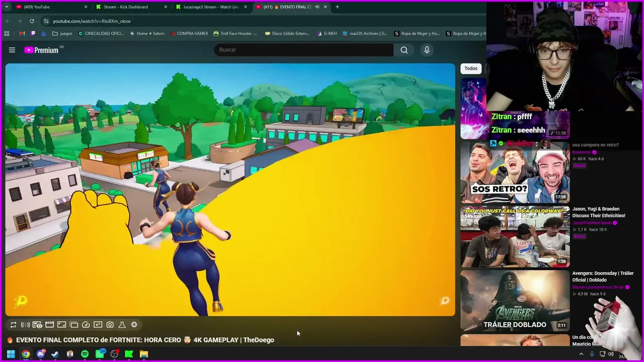Show hidden system tray icons chevron
The image size is (644, 362).
coord(581,354)
